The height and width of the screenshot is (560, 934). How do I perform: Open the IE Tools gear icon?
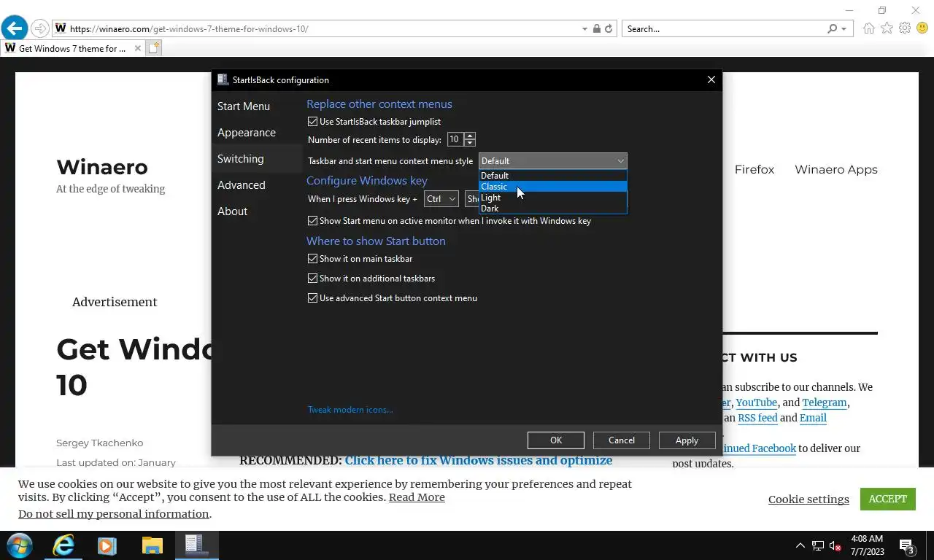905,28
